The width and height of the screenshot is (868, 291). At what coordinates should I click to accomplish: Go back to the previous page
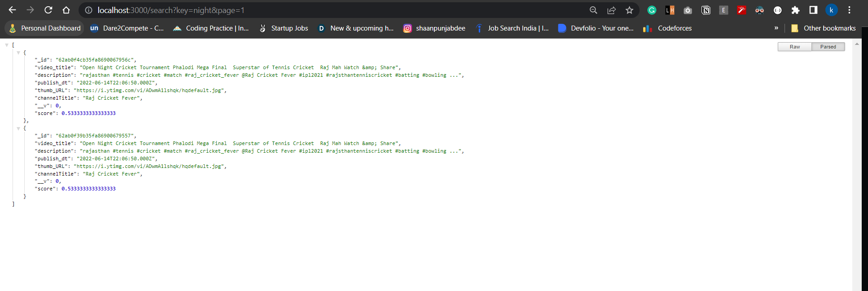pos(12,10)
